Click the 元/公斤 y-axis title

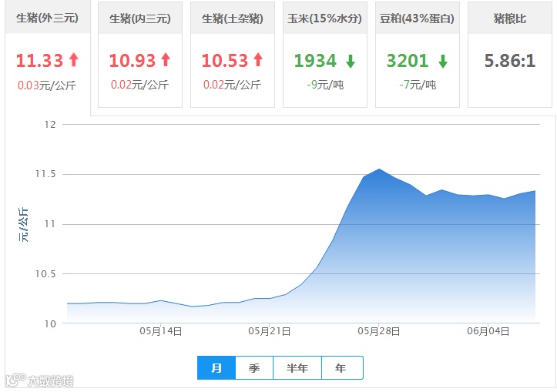pyautogui.click(x=23, y=225)
